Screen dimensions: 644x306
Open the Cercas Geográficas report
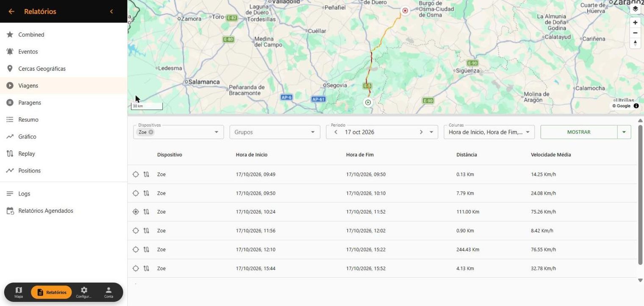[64, 69]
